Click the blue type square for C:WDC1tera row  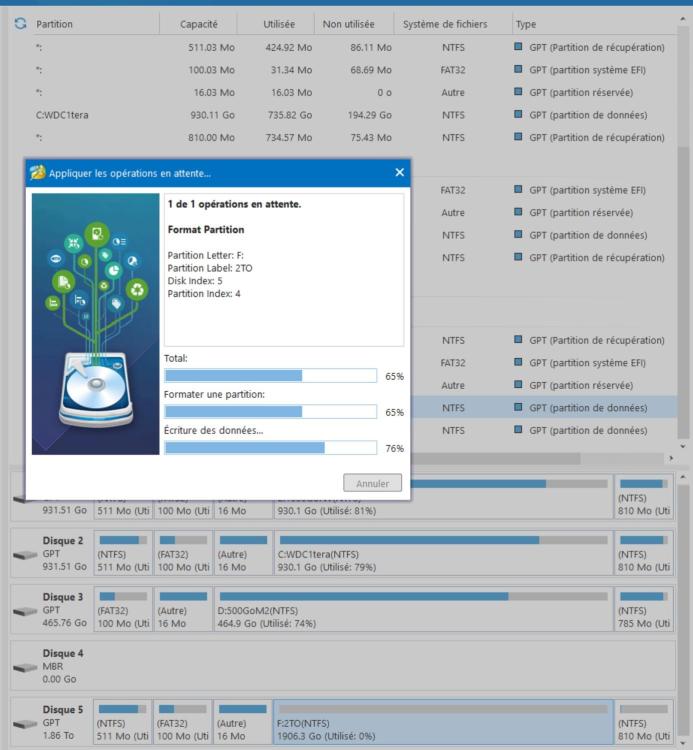(518, 115)
